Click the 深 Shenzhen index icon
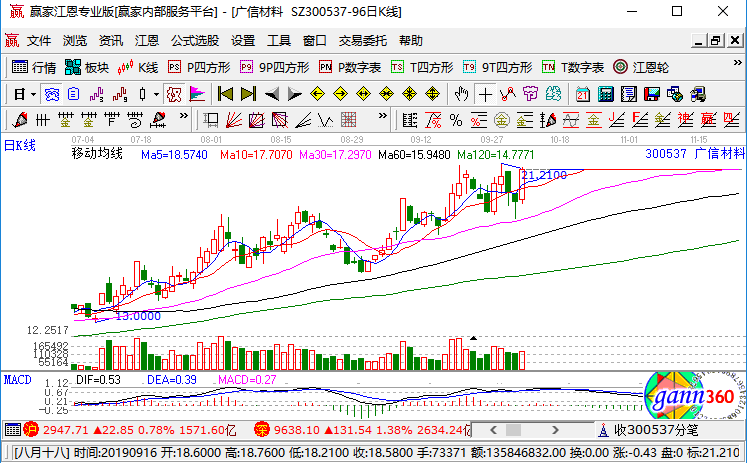 pos(262,430)
